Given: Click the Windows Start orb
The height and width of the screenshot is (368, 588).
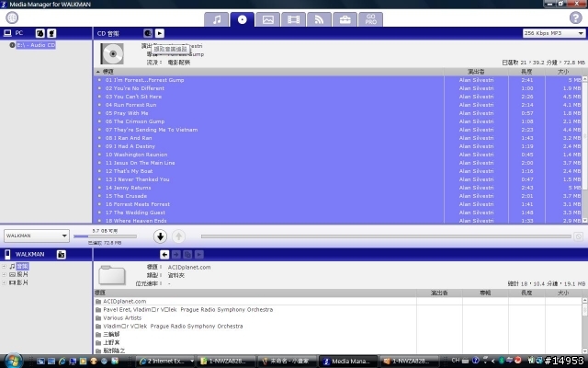Looking at the screenshot, I should [x=13, y=361].
